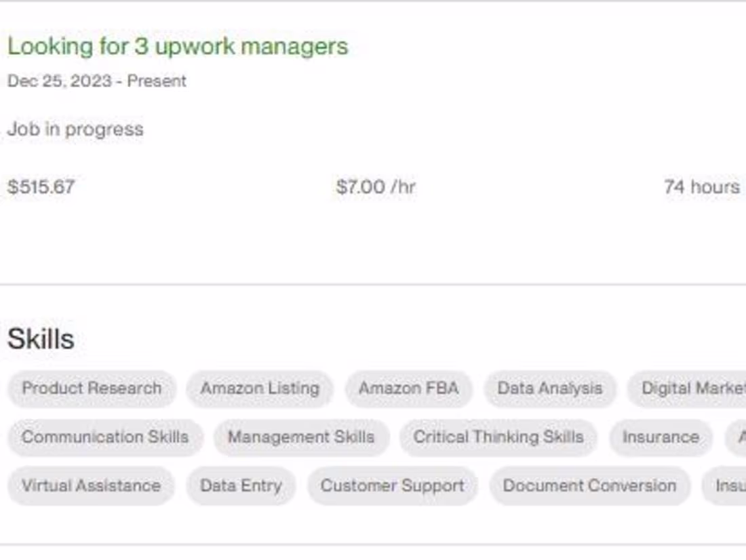Select the Amazon Listing skill tag

[260, 389]
